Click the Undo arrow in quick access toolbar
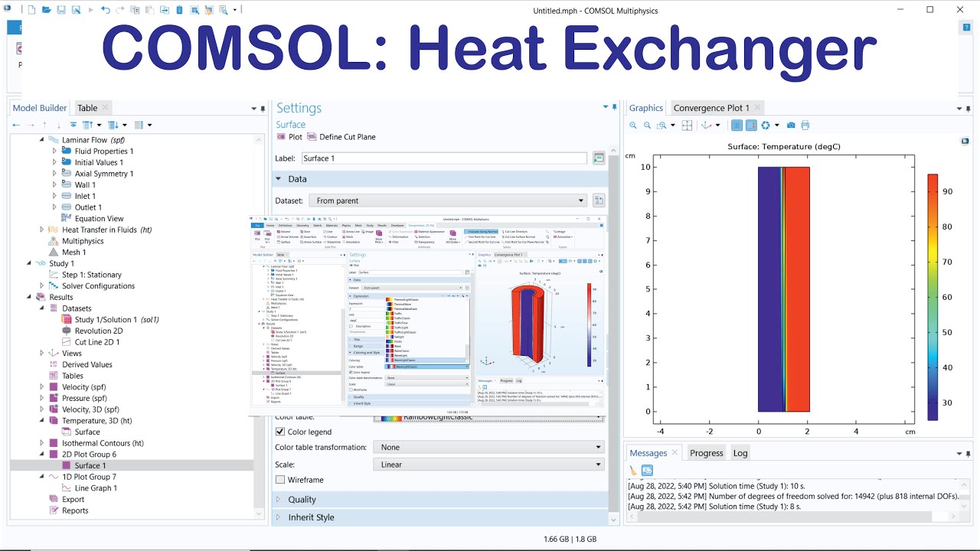 pos(105,10)
